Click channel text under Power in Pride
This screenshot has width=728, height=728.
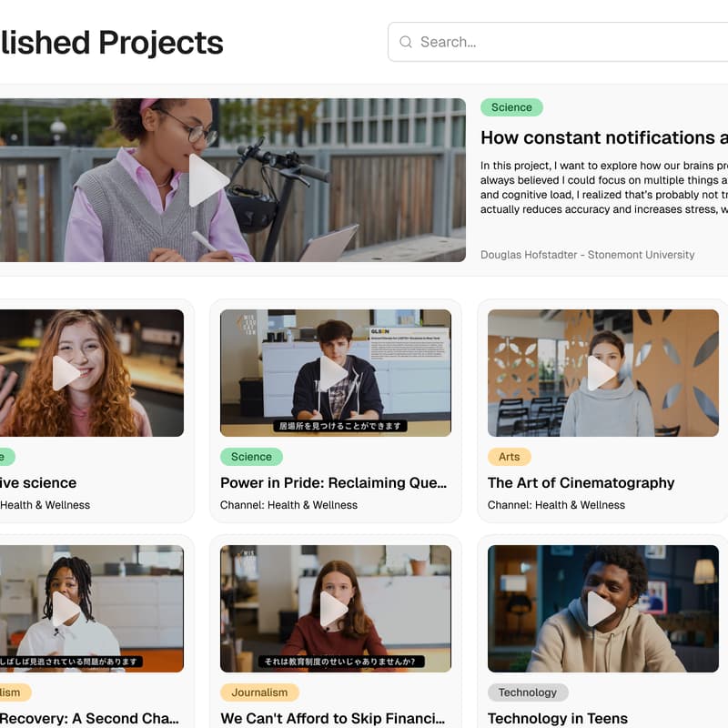coord(288,505)
